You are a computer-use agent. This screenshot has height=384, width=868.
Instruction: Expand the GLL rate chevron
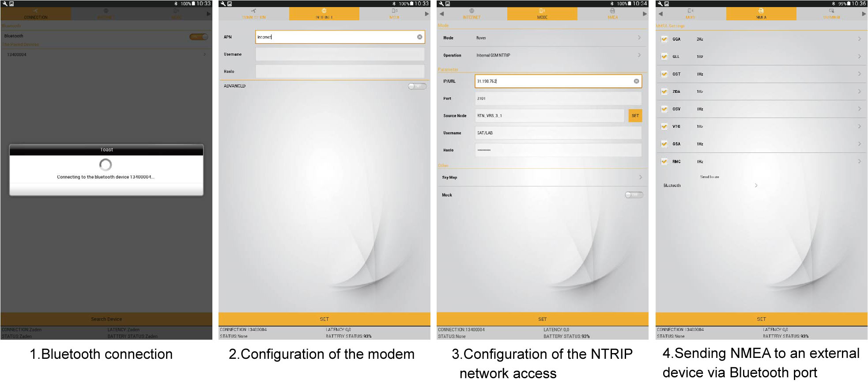860,57
